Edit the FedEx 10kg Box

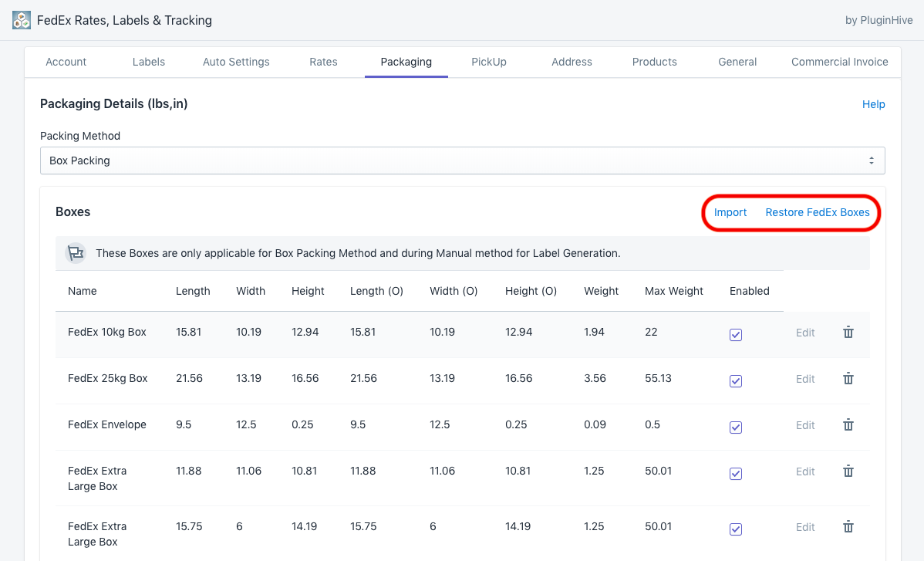(x=805, y=333)
